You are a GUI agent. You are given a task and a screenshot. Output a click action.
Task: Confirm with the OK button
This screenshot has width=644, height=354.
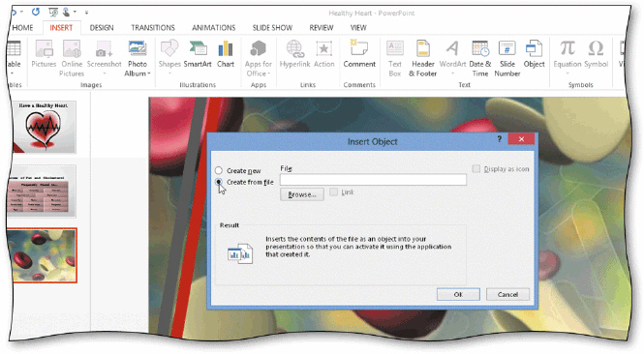pos(458,294)
